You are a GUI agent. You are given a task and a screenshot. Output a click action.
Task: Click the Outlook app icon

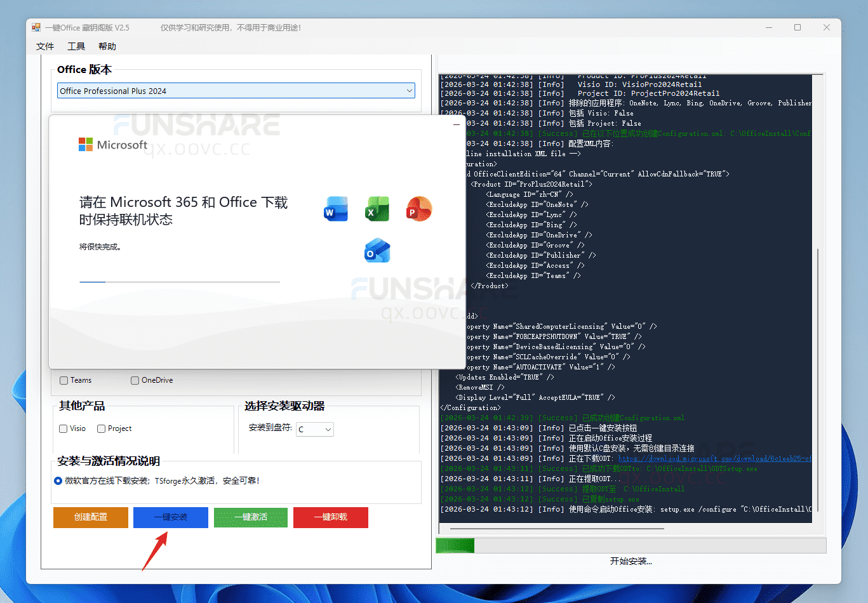(x=377, y=251)
